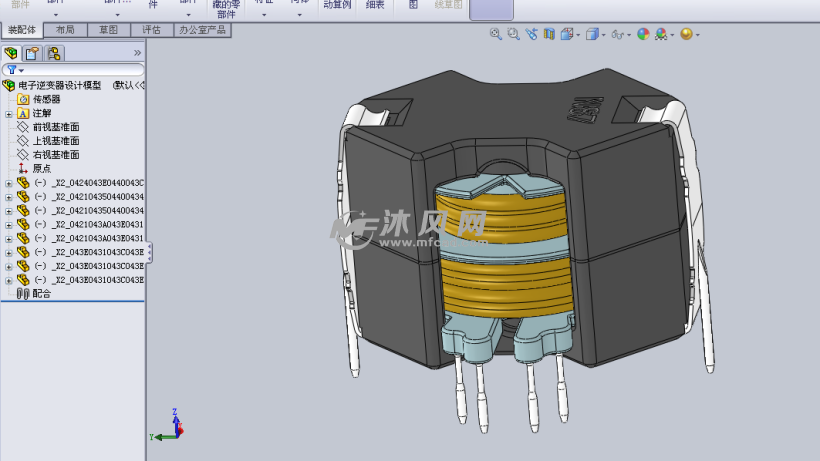The width and height of the screenshot is (820, 461).
Task: Select the 原点 origin item
Action: [42, 169]
